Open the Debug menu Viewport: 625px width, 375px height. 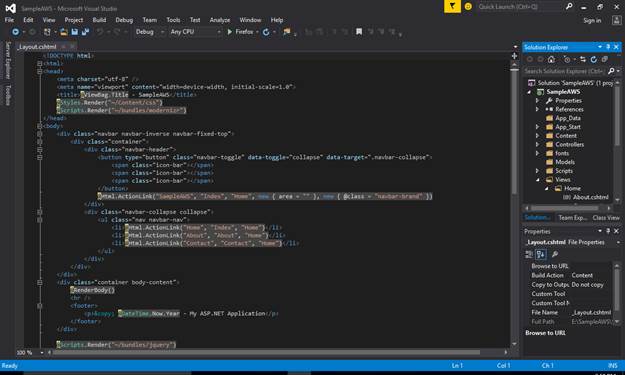click(124, 20)
